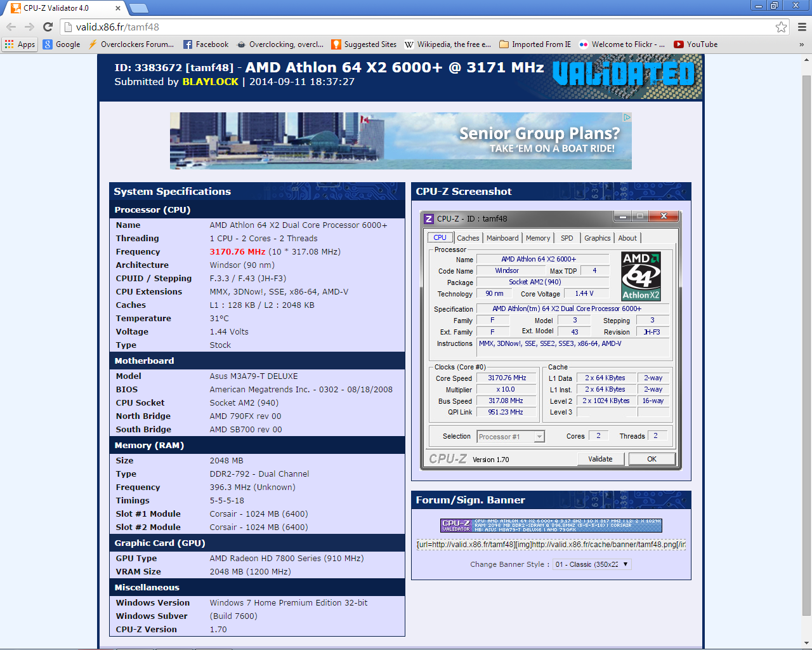Reload the page with the refresh icon
This screenshot has width=812, height=650.
pyautogui.click(x=48, y=27)
